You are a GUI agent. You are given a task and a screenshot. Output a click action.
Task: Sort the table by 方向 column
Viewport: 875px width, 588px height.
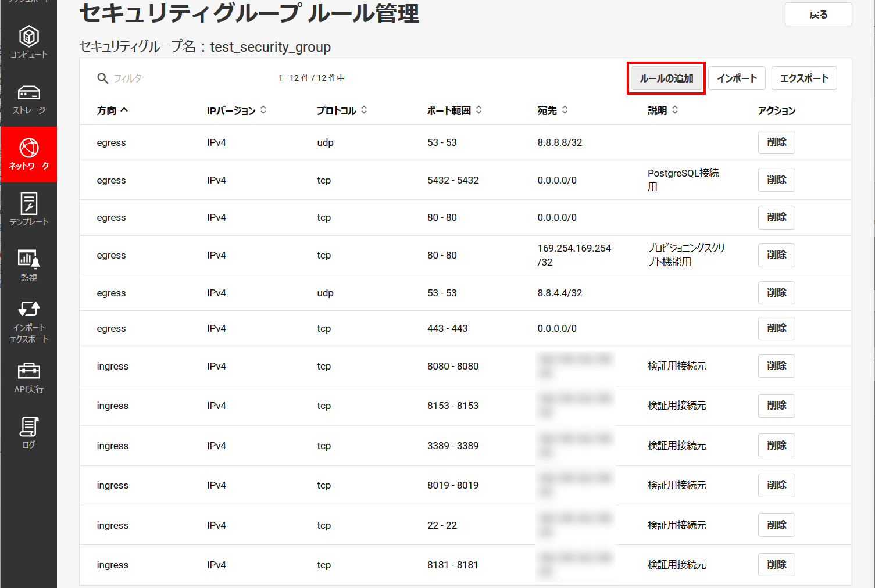112,110
